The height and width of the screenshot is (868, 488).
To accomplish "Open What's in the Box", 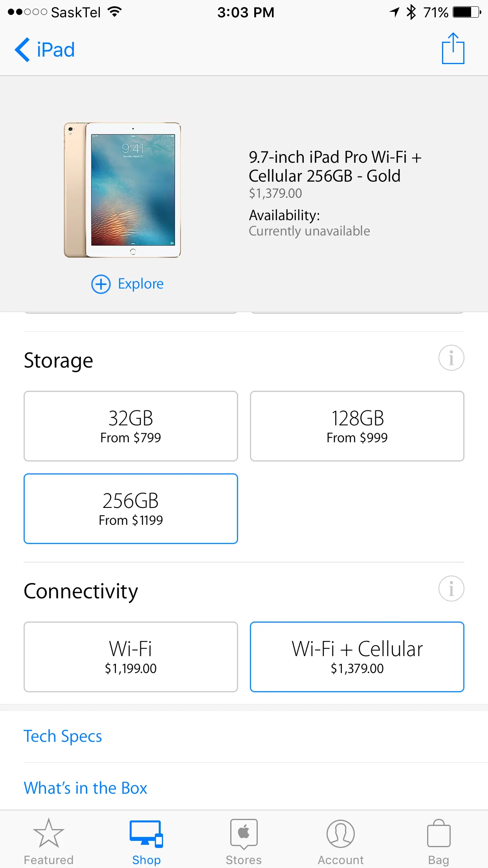I will click(86, 788).
